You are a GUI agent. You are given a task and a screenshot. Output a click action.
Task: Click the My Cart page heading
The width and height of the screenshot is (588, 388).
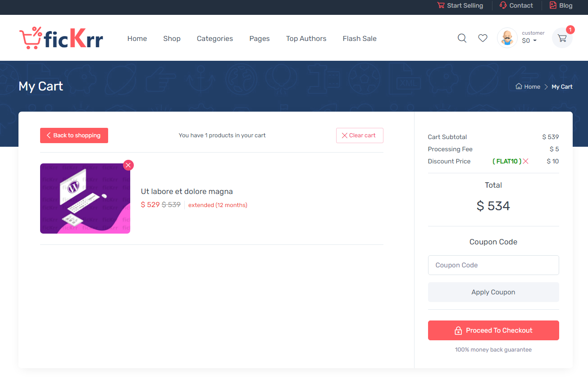click(x=41, y=86)
